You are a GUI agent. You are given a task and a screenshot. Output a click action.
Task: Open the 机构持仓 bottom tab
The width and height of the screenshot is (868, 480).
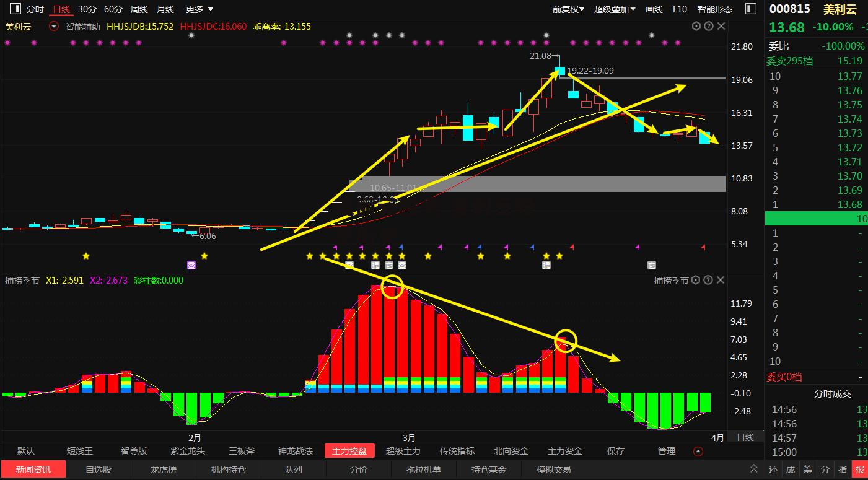(x=229, y=469)
